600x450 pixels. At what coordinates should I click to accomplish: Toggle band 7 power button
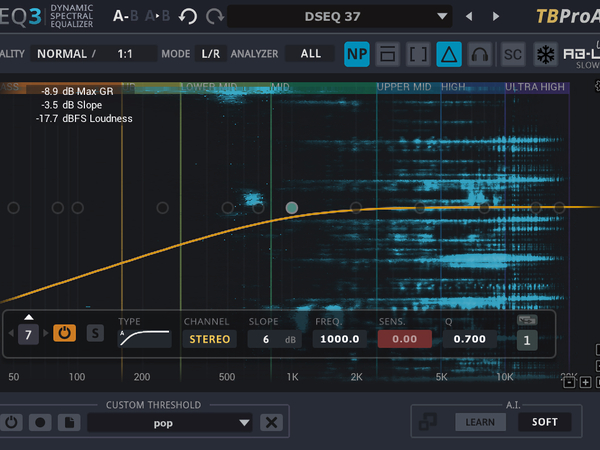click(x=64, y=333)
